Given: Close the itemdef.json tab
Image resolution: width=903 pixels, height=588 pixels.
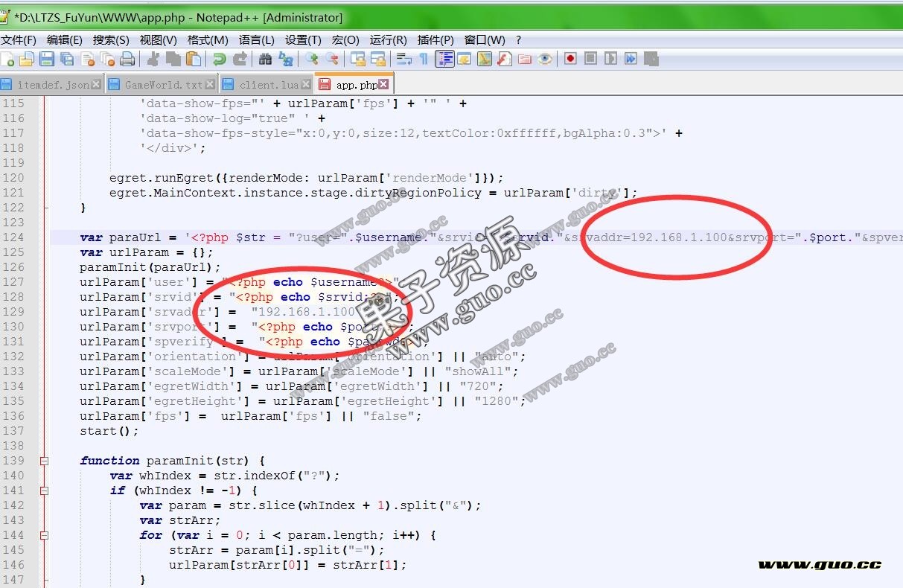Looking at the screenshot, I should point(96,85).
